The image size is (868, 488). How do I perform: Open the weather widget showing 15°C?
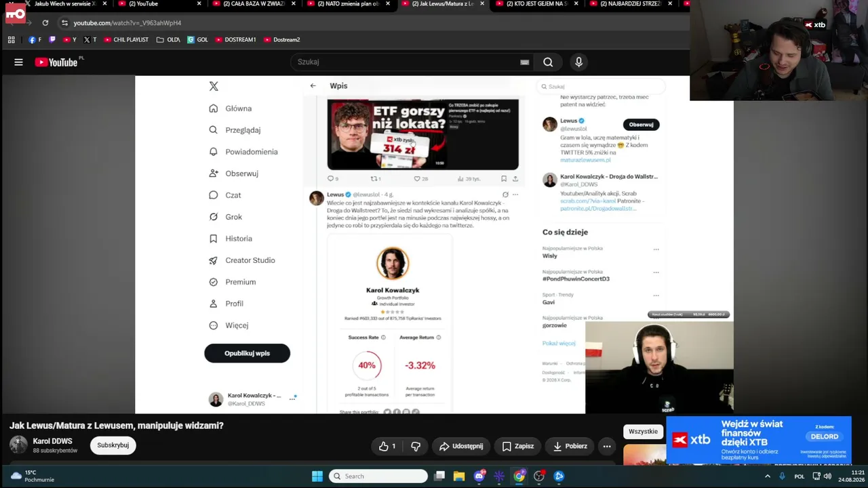point(33,476)
